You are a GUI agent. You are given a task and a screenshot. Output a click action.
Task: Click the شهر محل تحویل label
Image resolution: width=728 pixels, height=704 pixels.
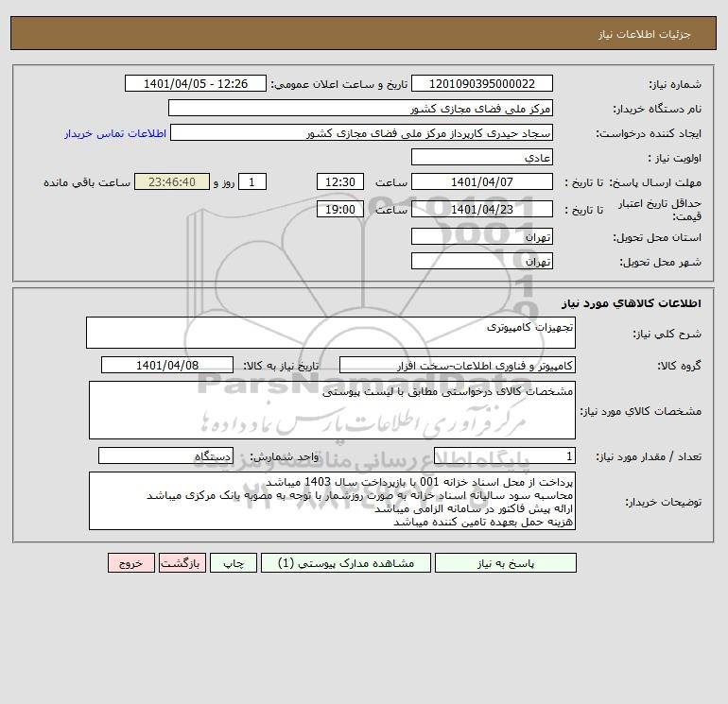661,262
